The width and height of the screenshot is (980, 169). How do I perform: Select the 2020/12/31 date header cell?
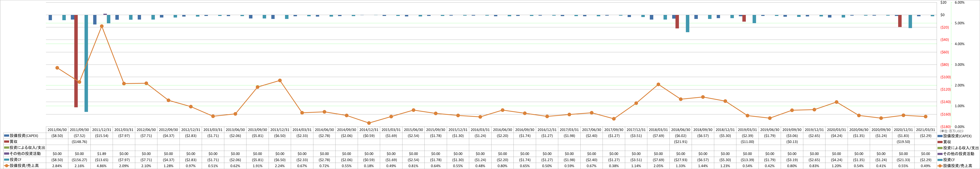903,130
